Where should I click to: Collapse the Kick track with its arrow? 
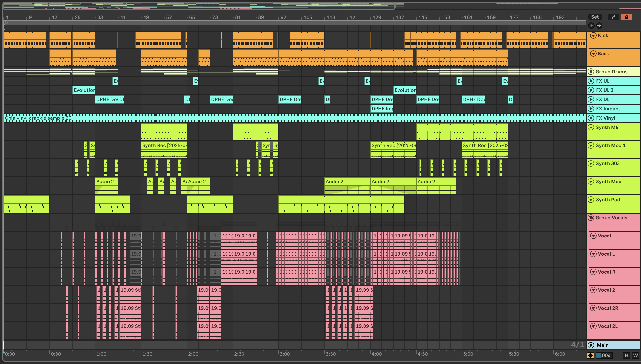593,35
